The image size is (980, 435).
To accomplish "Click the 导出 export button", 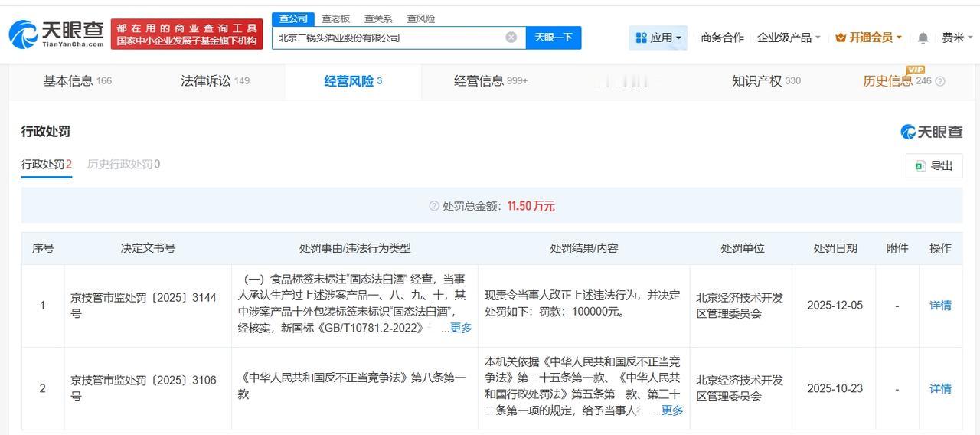I will (x=933, y=166).
